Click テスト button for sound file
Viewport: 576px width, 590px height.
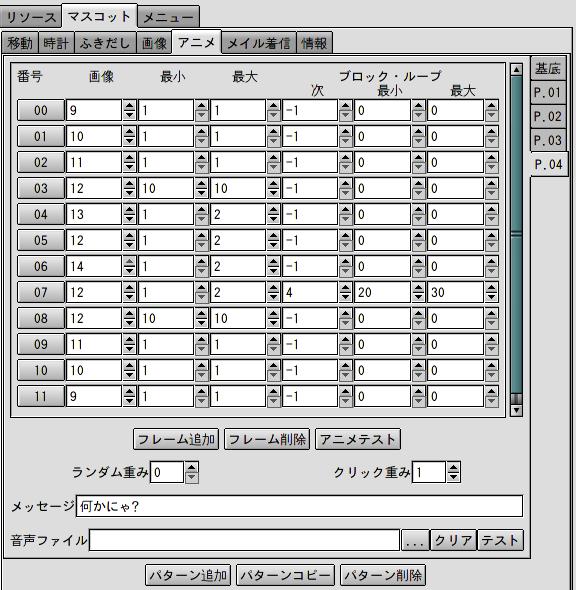tap(500, 540)
